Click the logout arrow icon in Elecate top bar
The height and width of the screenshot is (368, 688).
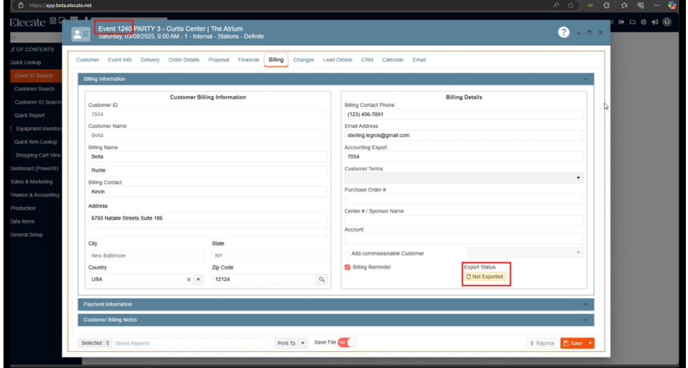(621, 22)
